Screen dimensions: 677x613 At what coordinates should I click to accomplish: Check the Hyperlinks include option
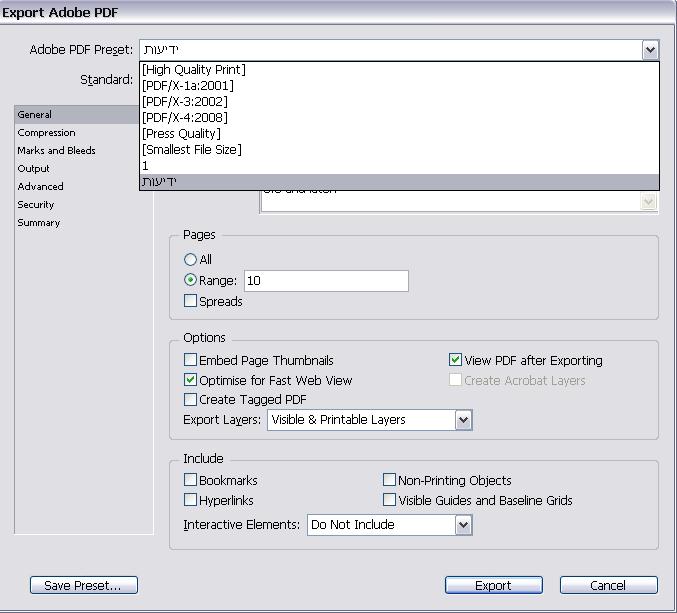tap(191, 500)
